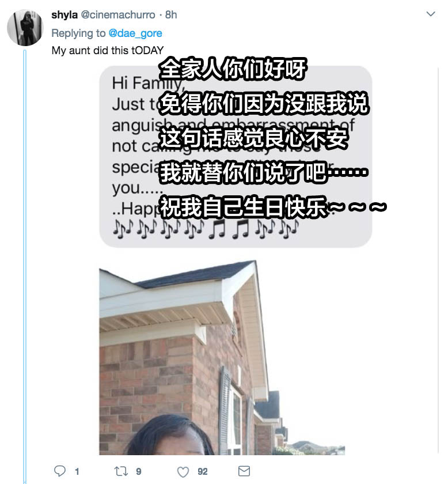The image size is (448, 484).
Task: Click the Chinese subtitle overlay text
Action: click(273, 137)
